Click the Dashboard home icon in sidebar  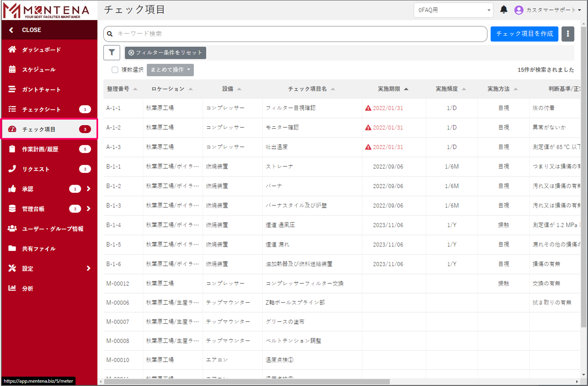pyautogui.click(x=12, y=50)
